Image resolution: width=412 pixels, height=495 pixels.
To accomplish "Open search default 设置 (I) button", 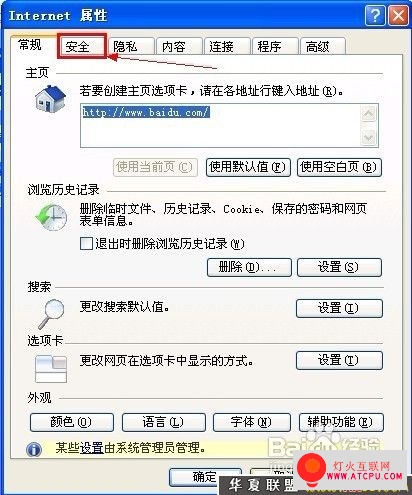I will 339,308.
